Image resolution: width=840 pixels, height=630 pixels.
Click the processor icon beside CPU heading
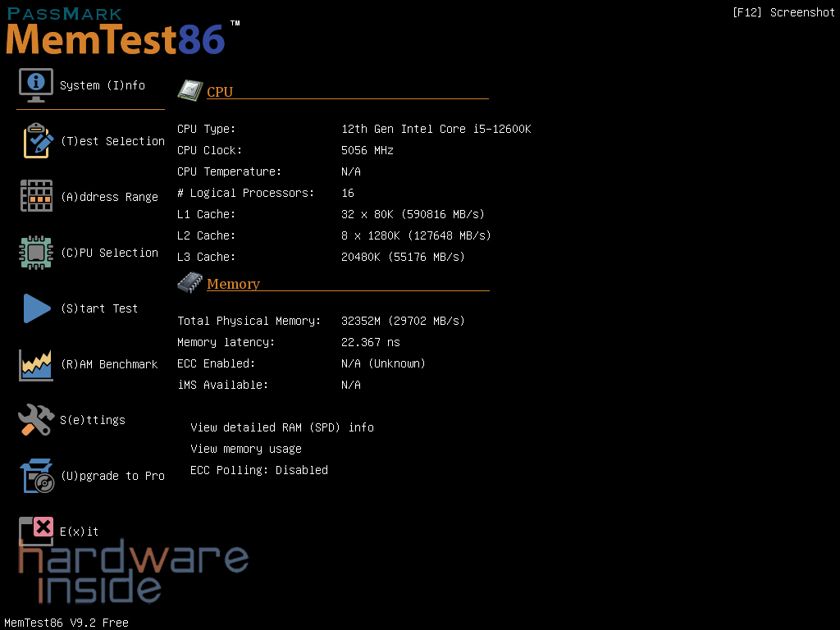(x=190, y=90)
